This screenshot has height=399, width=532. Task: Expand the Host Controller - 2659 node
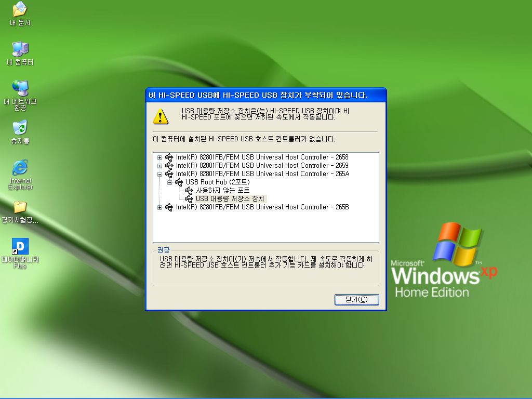[159, 166]
